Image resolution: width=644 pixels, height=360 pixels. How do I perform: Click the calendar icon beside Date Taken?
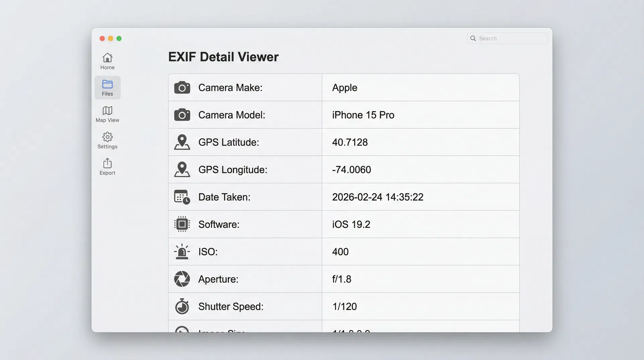pos(181,197)
